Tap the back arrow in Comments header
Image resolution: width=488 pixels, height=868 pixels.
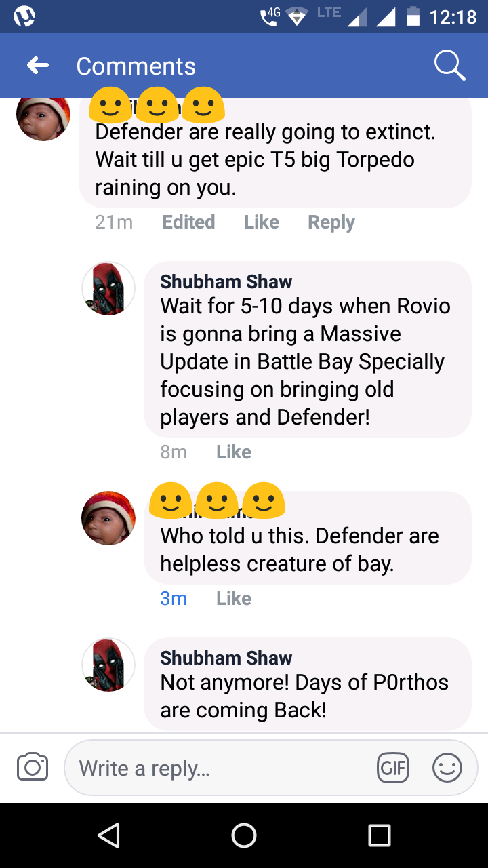(x=38, y=66)
